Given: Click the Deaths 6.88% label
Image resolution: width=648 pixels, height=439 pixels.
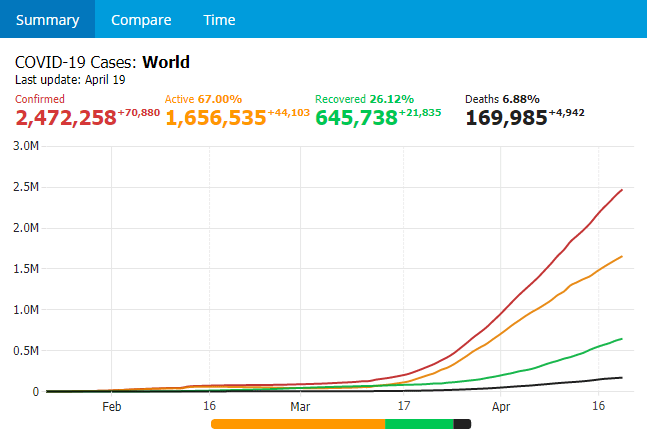Looking at the screenshot, I should point(502,99).
